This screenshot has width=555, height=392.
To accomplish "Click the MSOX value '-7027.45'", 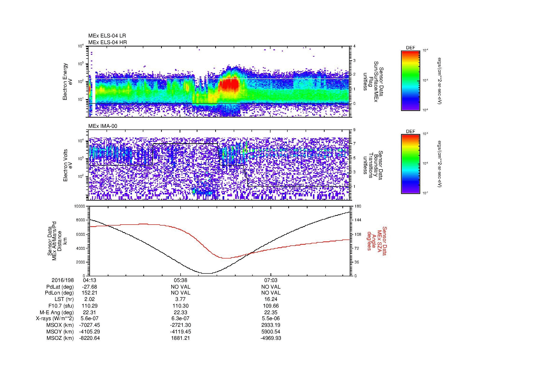I will [89, 325].
